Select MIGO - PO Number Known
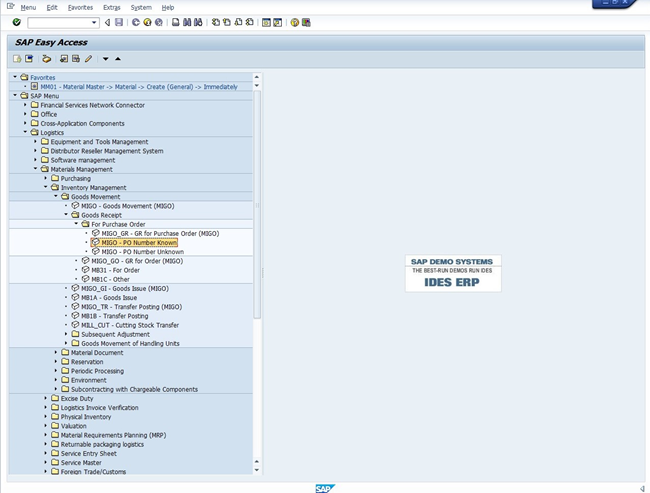Viewport: 650px width, 493px height. tap(139, 243)
